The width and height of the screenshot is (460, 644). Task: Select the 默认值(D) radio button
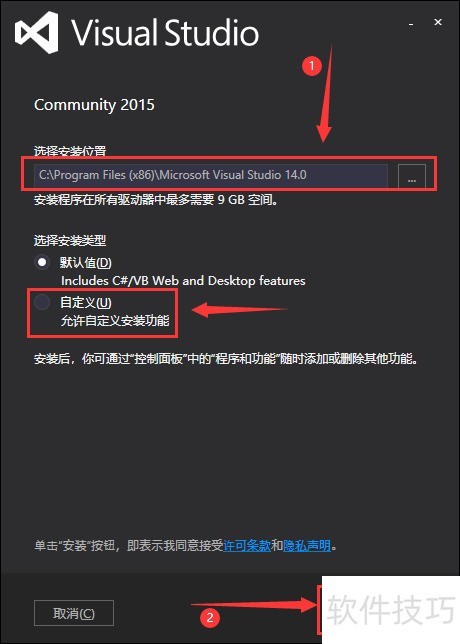42,262
